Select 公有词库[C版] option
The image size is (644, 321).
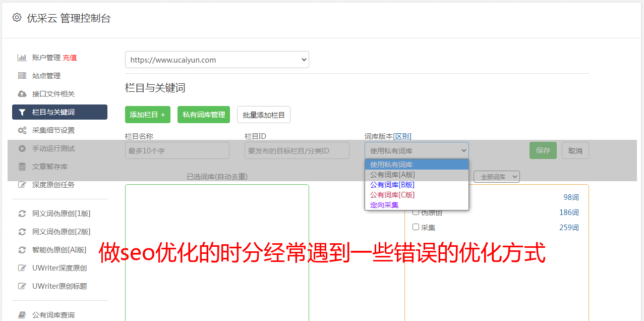point(417,195)
